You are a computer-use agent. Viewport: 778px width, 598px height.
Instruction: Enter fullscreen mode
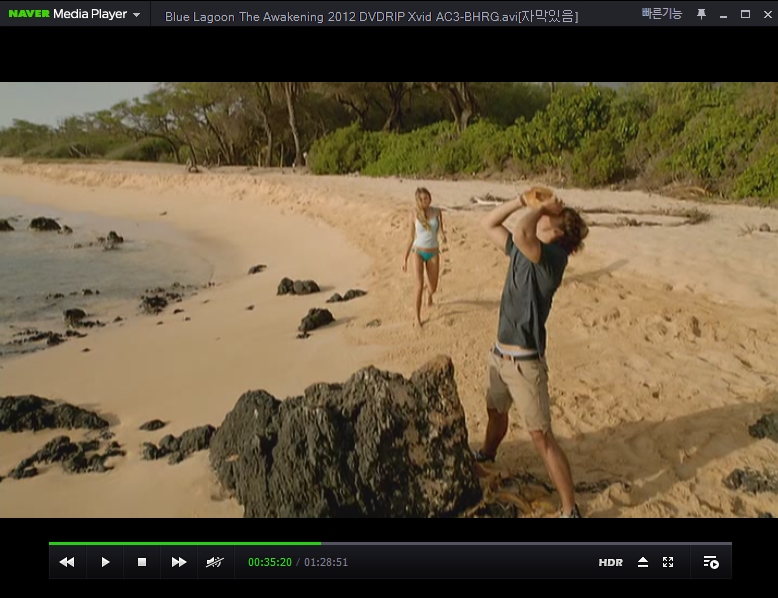pyautogui.click(x=668, y=562)
